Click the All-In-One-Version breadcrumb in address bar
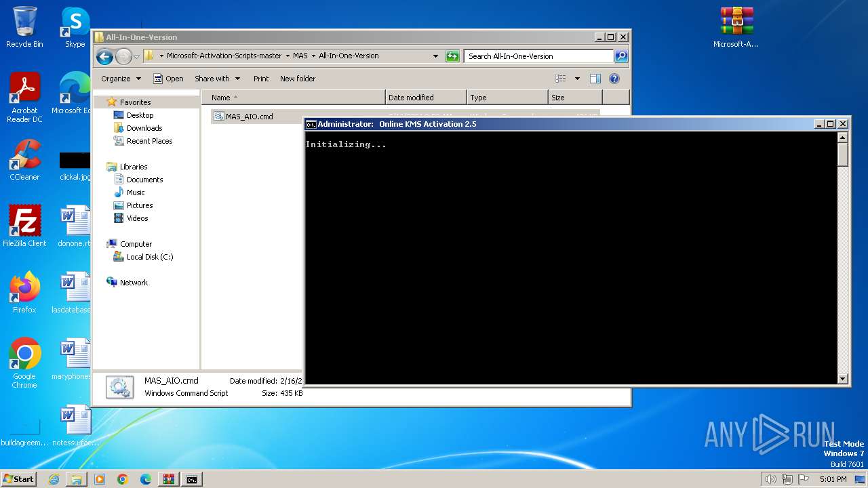The image size is (868, 488). [x=349, y=56]
